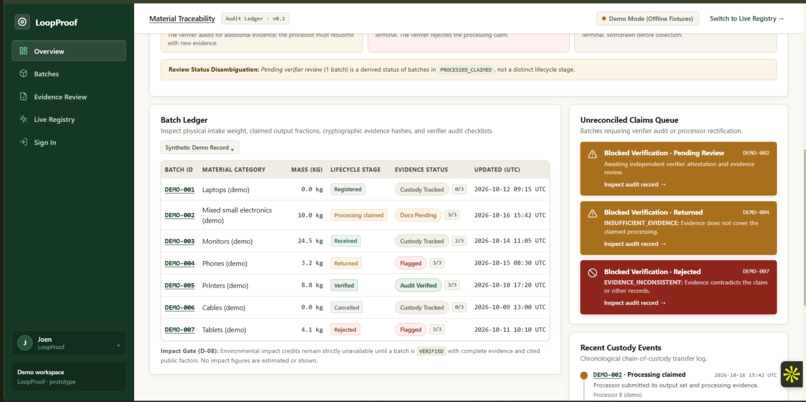This screenshot has width=806, height=402.
Task: Click warning icon on Returned card
Action: (x=592, y=213)
